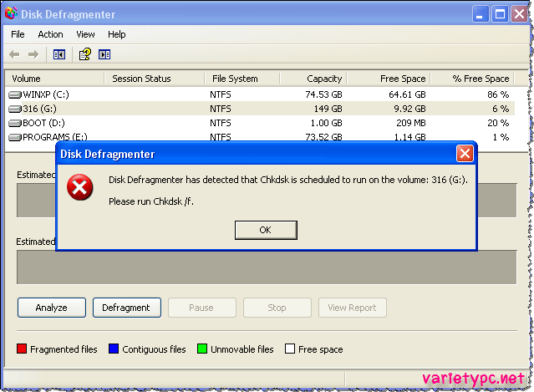Click the Fragmented files legend label
Image resolution: width=534 pixels, height=392 pixels.
(64, 349)
